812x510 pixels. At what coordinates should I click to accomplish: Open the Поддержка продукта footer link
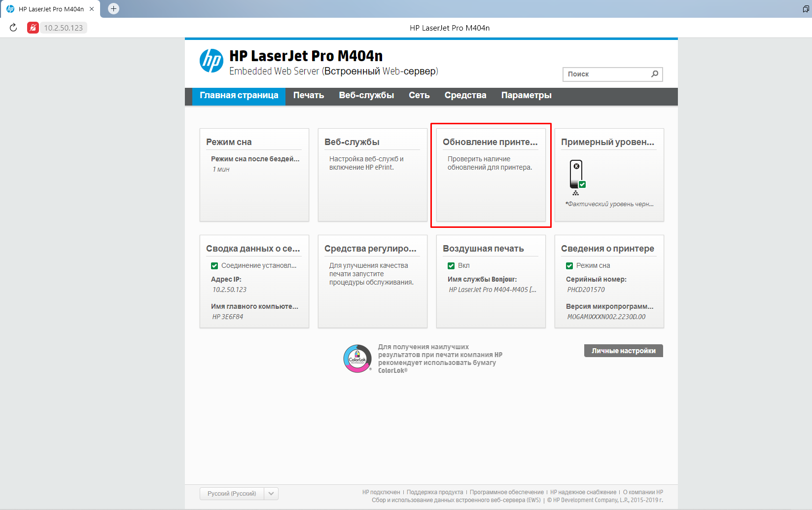click(x=435, y=492)
